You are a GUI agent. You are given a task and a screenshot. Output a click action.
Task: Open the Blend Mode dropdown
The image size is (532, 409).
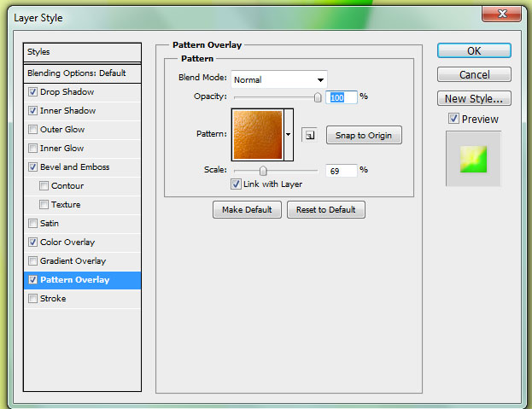point(278,79)
